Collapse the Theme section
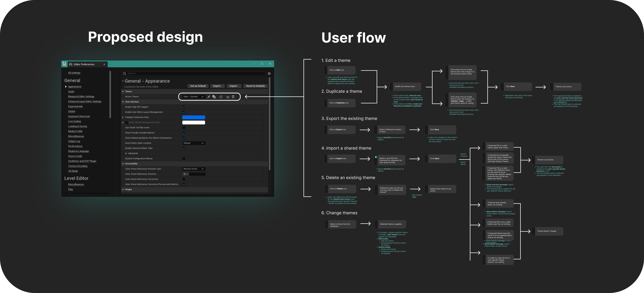This screenshot has width=644, height=293. click(x=123, y=92)
